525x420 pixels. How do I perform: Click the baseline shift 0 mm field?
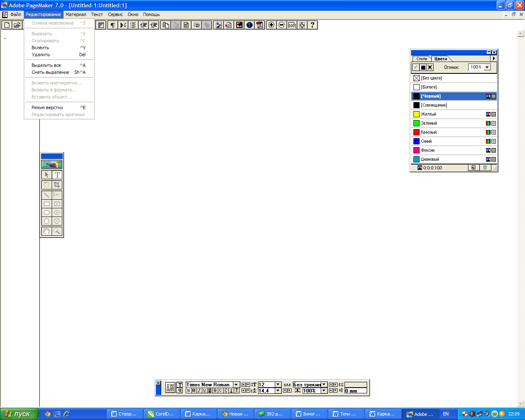[x=356, y=390]
